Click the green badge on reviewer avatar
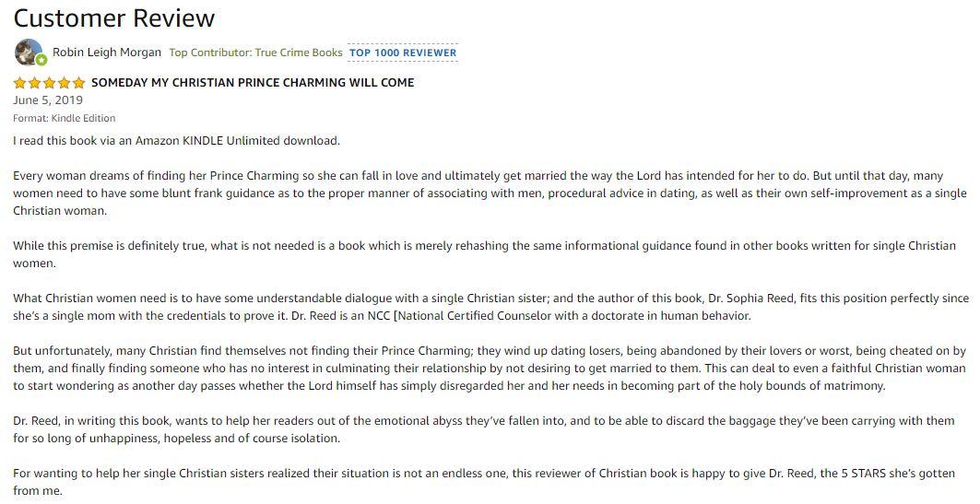Image resolution: width=980 pixels, height=504 pixels. [x=41, y=60]
